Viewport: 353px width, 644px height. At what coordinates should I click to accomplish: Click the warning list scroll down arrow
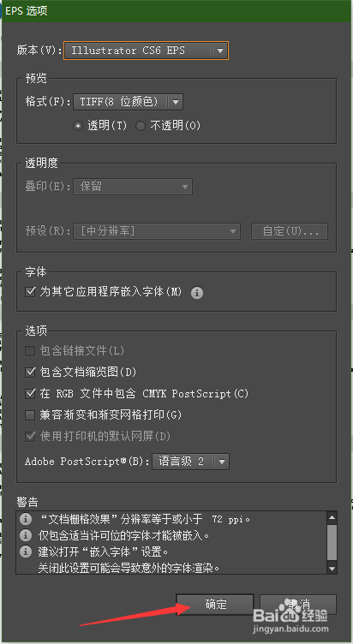coord(332,568)
